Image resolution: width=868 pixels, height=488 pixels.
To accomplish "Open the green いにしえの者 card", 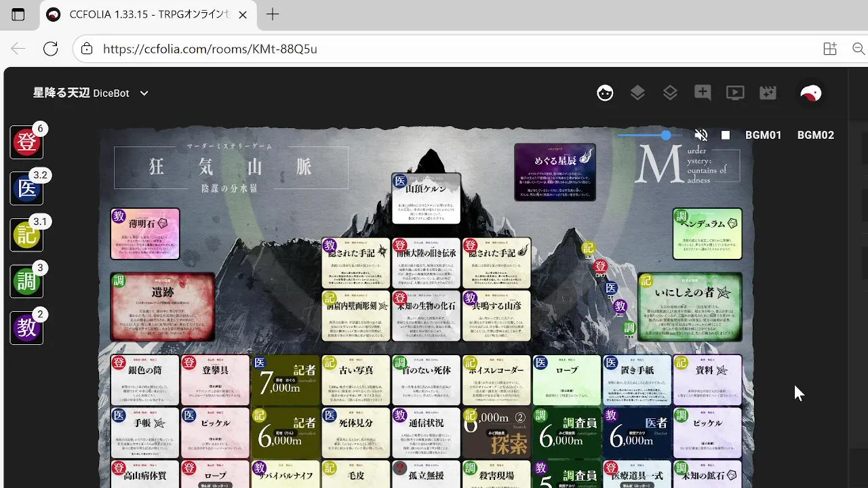I will coord(690,307).
